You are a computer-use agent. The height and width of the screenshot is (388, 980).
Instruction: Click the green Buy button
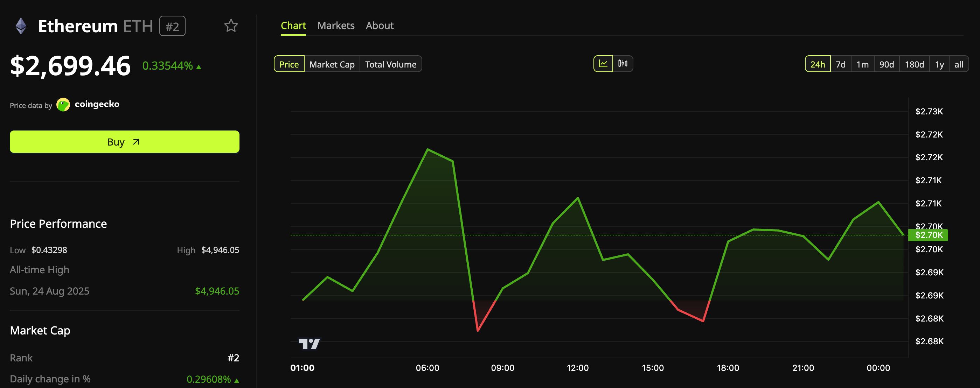[x=124, y=142]
